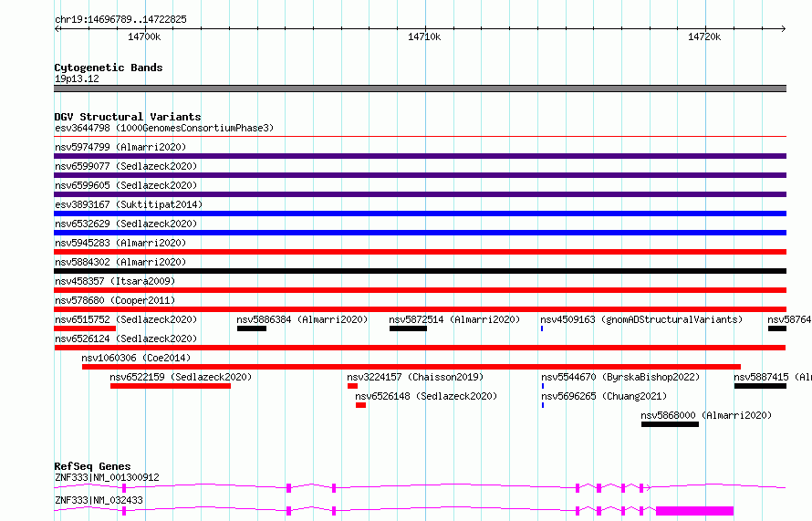This screenshot has width=812, height=521.
Task: Open the nsv3224157 (Chaisson2019) label
Action: coord(415,377)
